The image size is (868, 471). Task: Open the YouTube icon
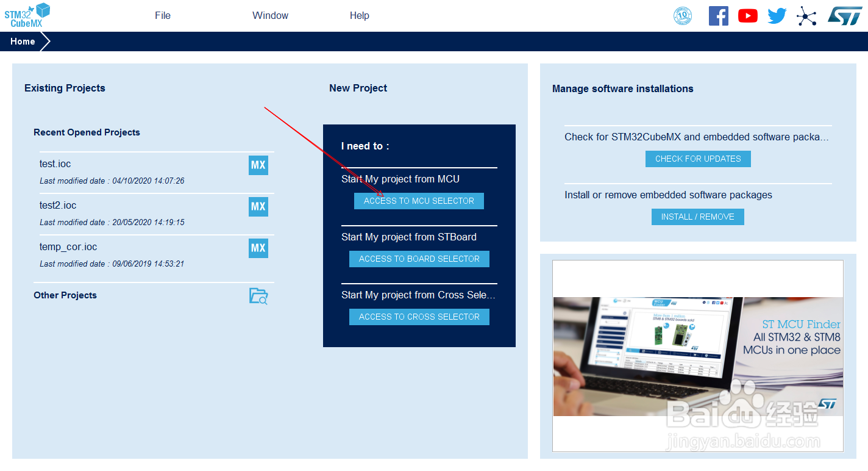[748, 16]
